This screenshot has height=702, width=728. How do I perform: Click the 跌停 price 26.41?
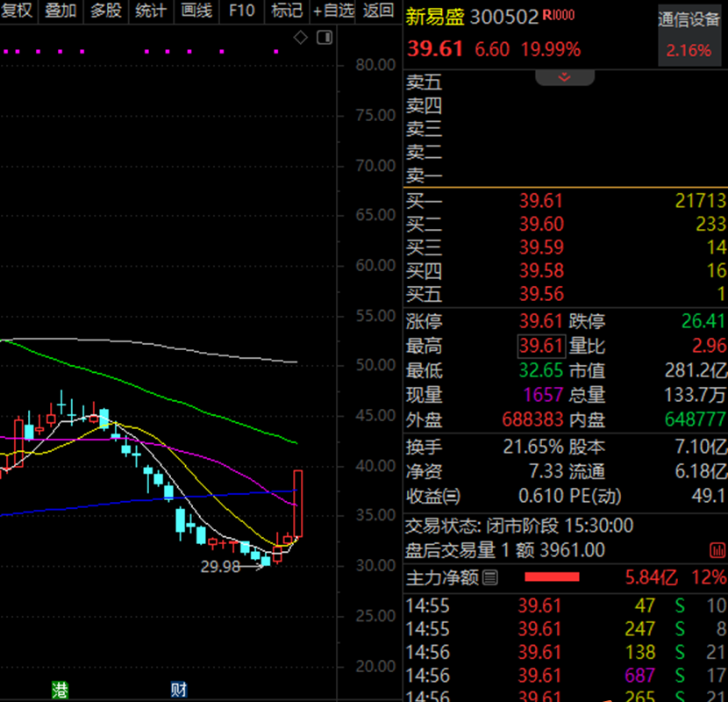[x=703, y=321]
